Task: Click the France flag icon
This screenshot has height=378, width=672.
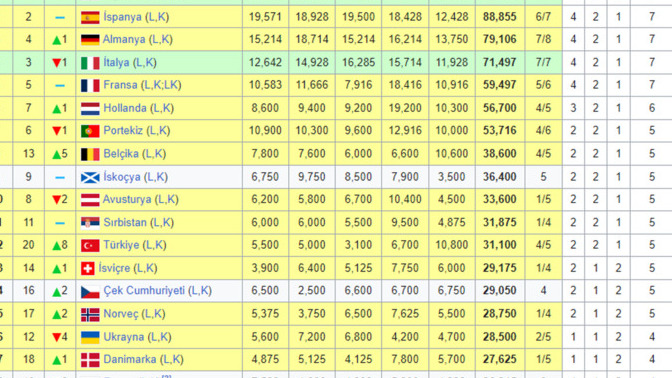Action: (x=90, y=85)
